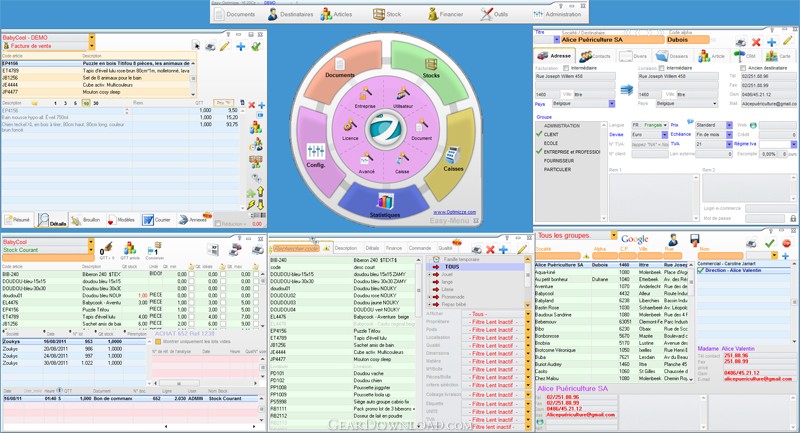Click the Utilisateur icon in inner wheel
Screen dimensions: 800x433
point(403,94)
